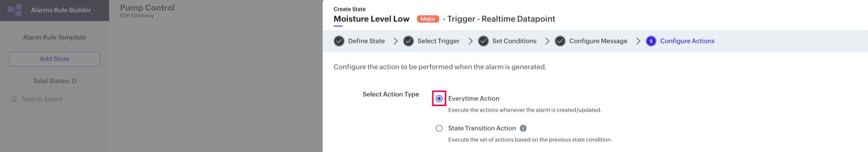Click the Define State checkmark icon

(x=339, y=41)
